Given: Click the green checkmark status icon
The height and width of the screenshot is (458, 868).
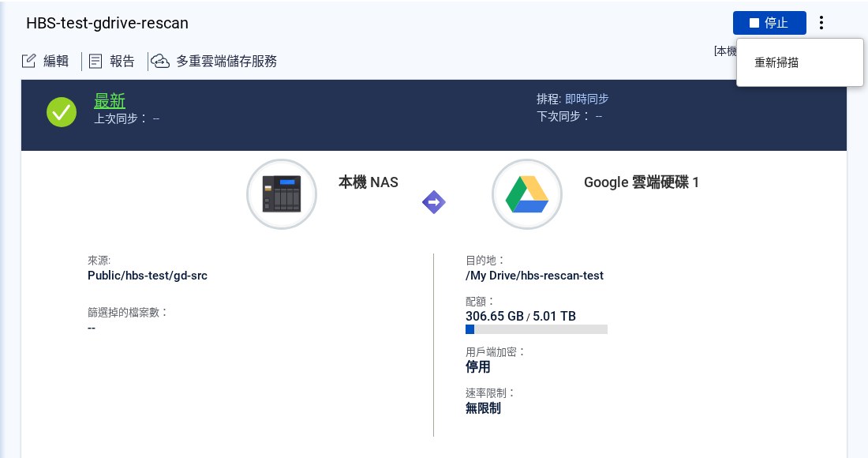Looking at the screenshot, I should point(62,112).
